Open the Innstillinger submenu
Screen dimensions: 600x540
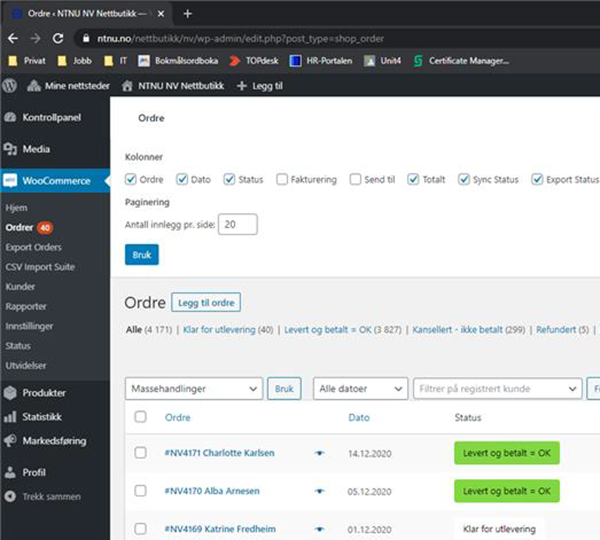point(29,326)
